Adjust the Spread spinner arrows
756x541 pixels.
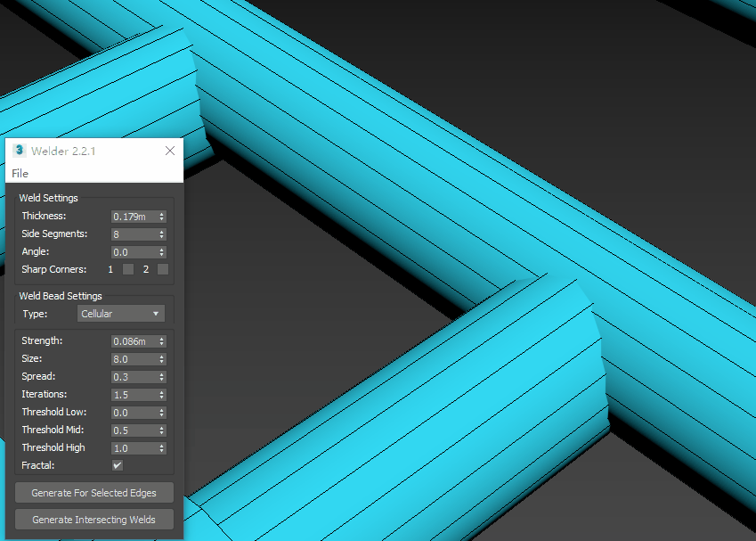point(161,377)
